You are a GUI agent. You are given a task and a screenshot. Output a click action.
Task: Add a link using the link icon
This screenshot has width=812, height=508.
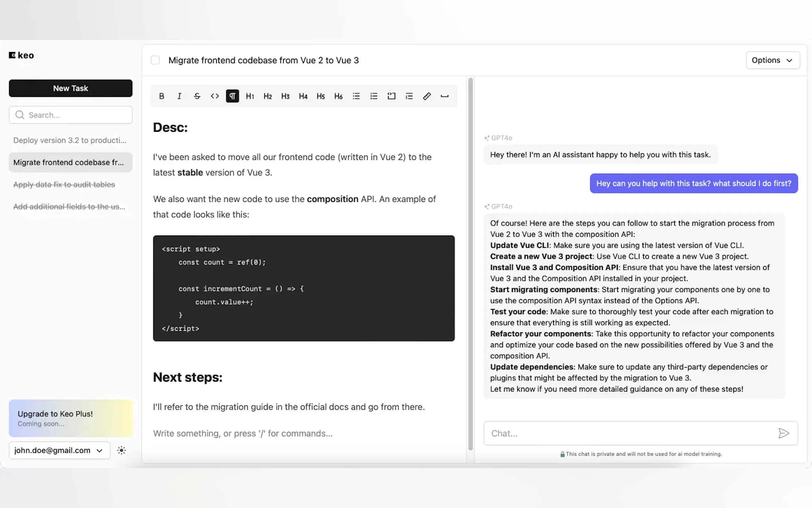click(427, 96)
